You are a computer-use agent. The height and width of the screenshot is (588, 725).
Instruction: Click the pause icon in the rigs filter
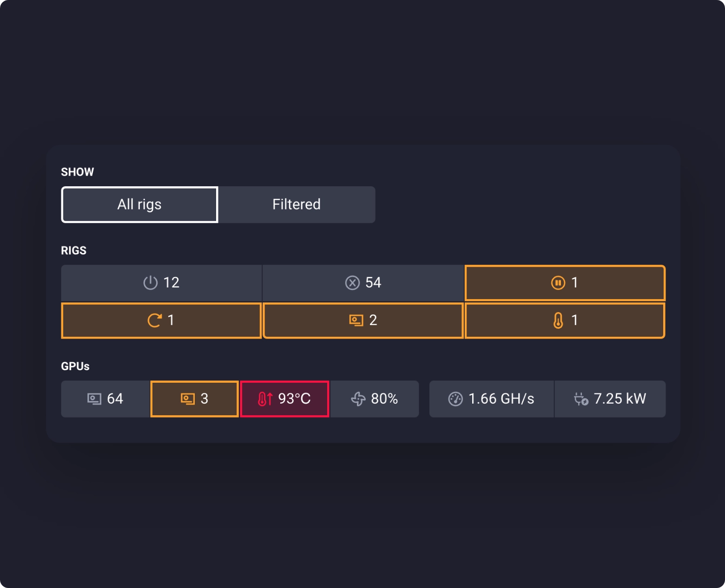558,282
